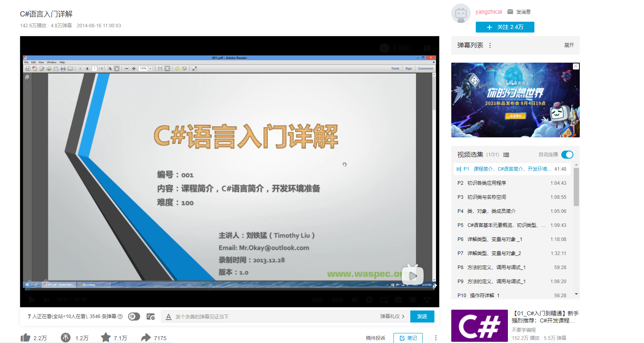Select episode P5 C#语言基本元素概览

(512, 225)
